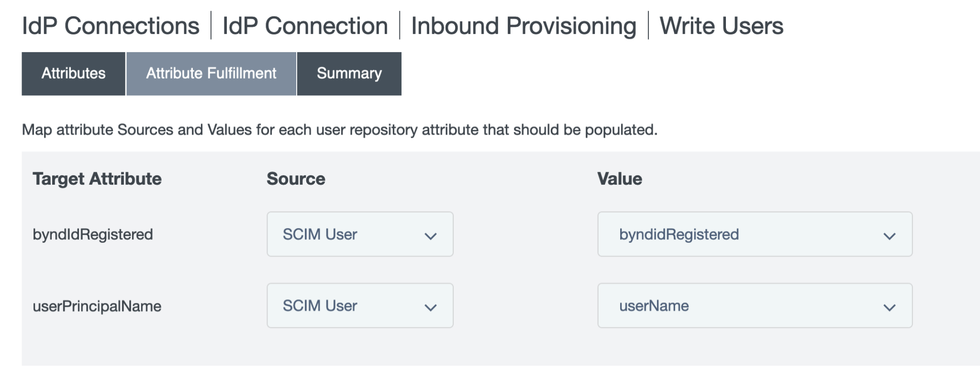Click the chevron arrow beside userName value

pos(889,307)
